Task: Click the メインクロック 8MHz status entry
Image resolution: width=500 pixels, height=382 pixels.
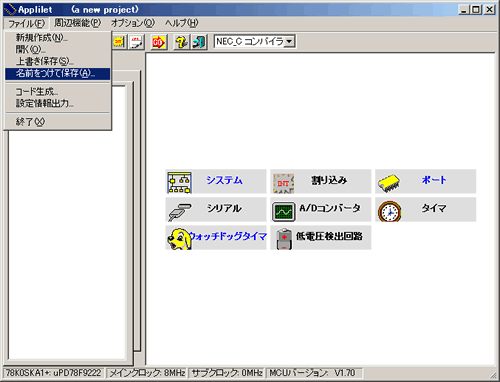Action: point(147,373)
